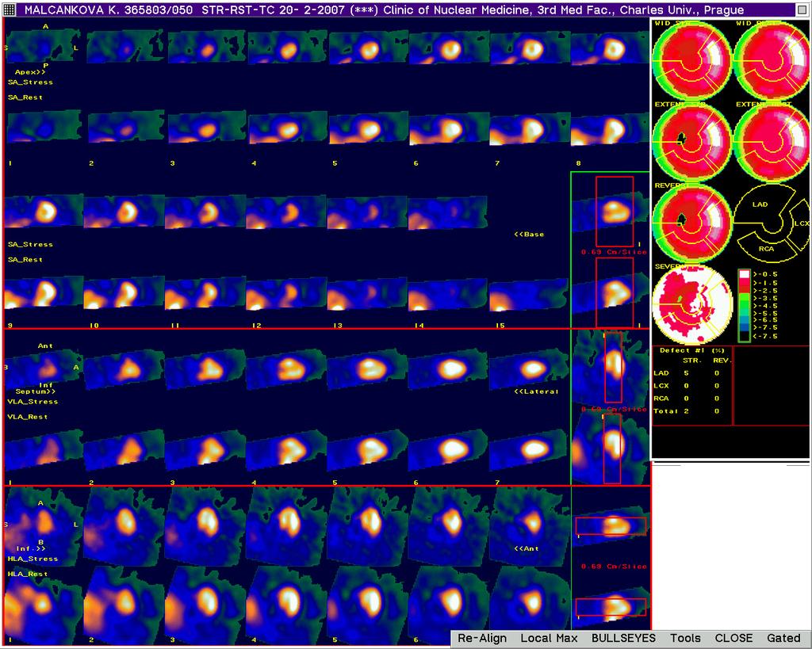Click the window resize box in title bar
Viewport: 812px width, 649px height.
(802, 10)
